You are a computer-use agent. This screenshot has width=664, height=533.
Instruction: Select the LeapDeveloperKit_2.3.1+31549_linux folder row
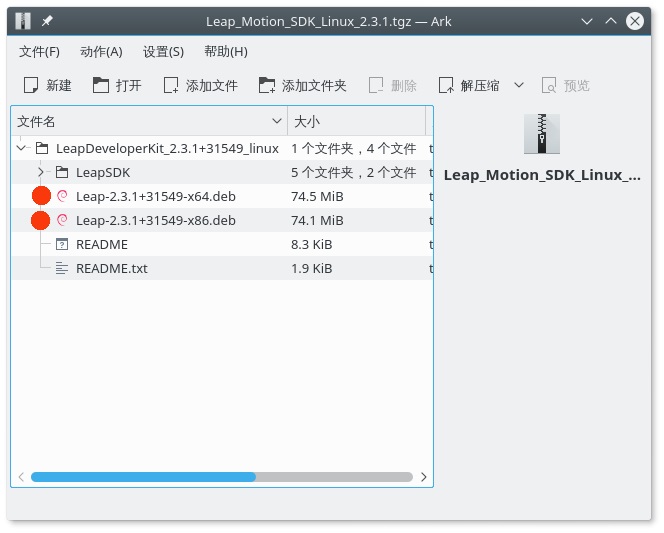pyautogui.click(x=222, y=148)
